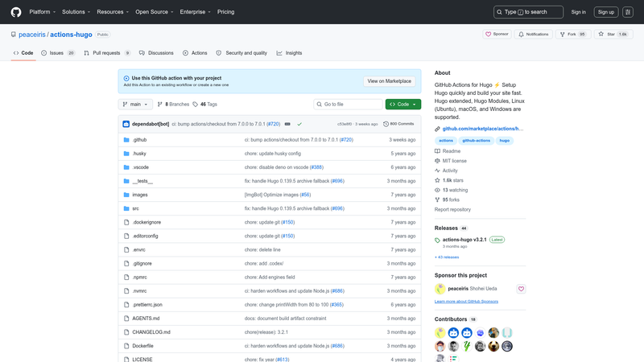Switch to the Issues tab
644x362 pixels.
pyautogui.click(x=58, y=53)
